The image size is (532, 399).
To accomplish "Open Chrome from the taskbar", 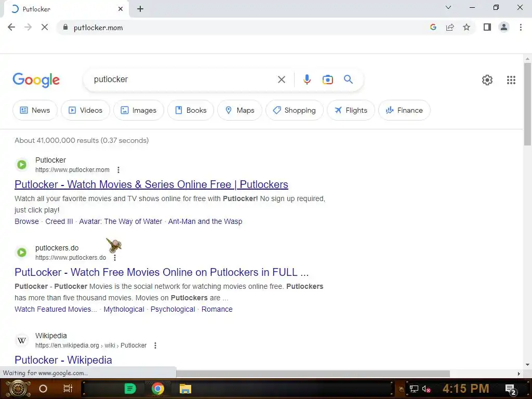I will point(157,389).
